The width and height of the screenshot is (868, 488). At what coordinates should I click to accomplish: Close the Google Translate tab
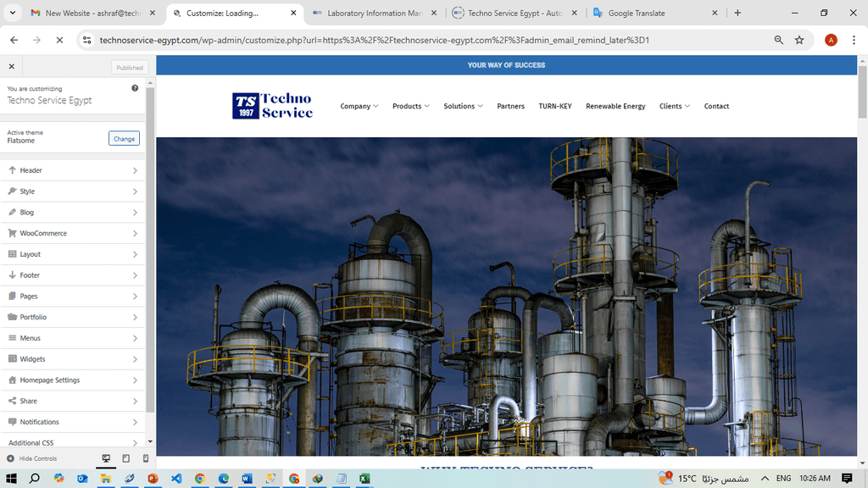(714, 13)
